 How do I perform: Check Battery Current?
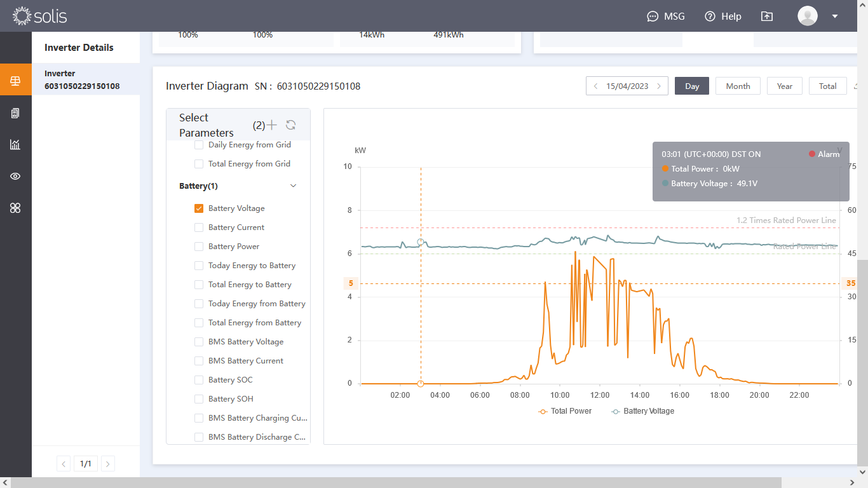click(199, 227)
